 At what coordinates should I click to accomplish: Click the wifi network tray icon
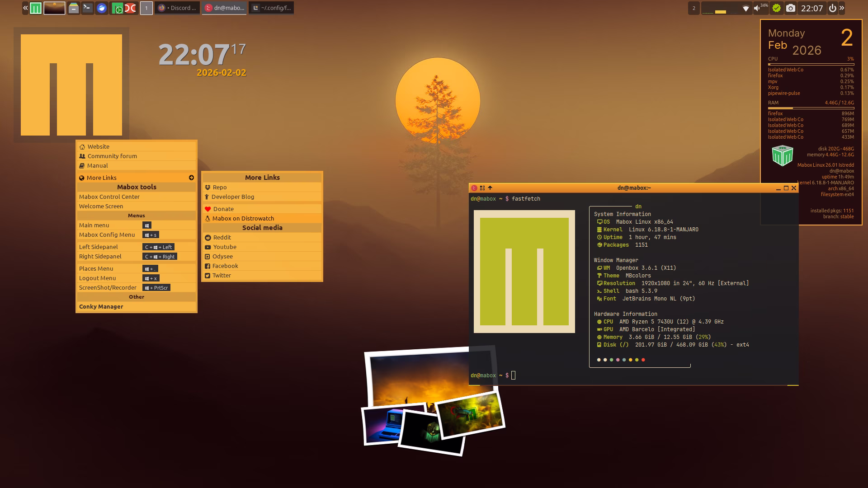coord(745,8)
